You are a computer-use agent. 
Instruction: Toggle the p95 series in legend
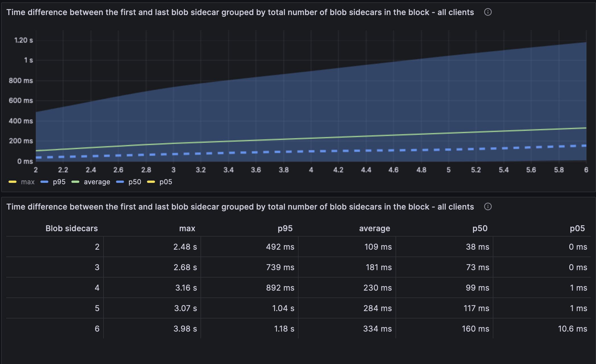click(59, 182)
